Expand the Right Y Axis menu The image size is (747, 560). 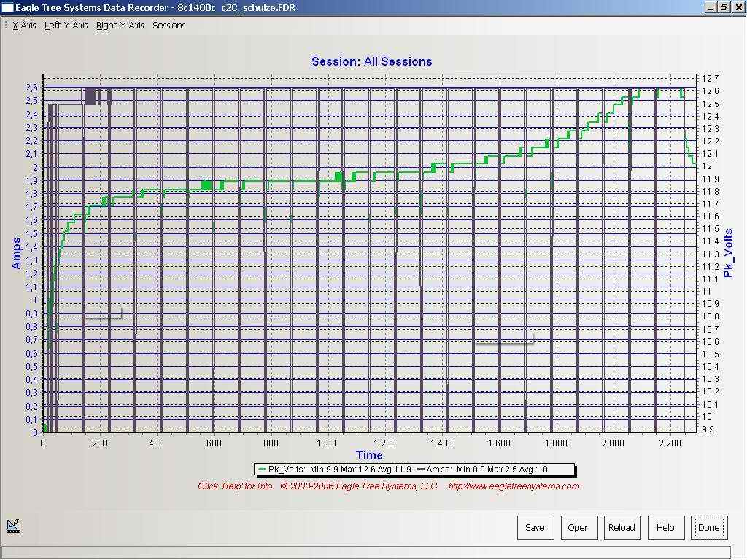[x=120, y=26]
